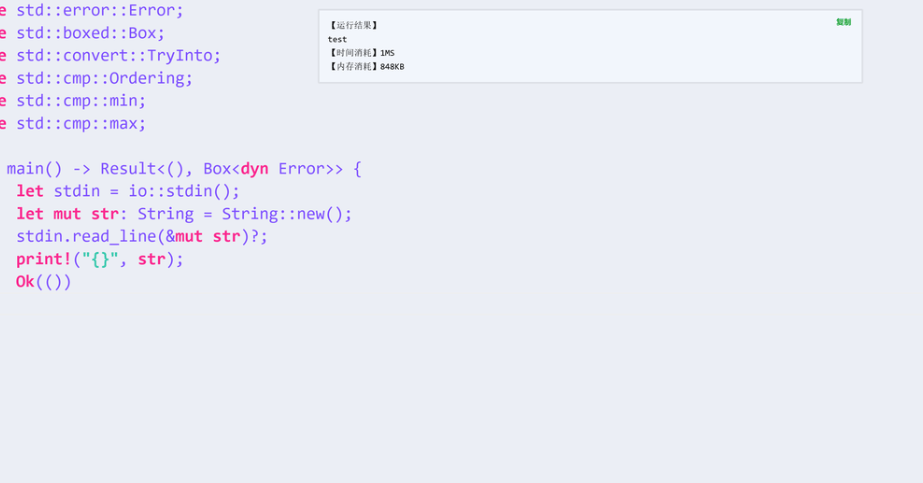Viewport: 923px width, 483px height.
Task: Click the std::convert::TryInto import line
Action: pos(118,56)
